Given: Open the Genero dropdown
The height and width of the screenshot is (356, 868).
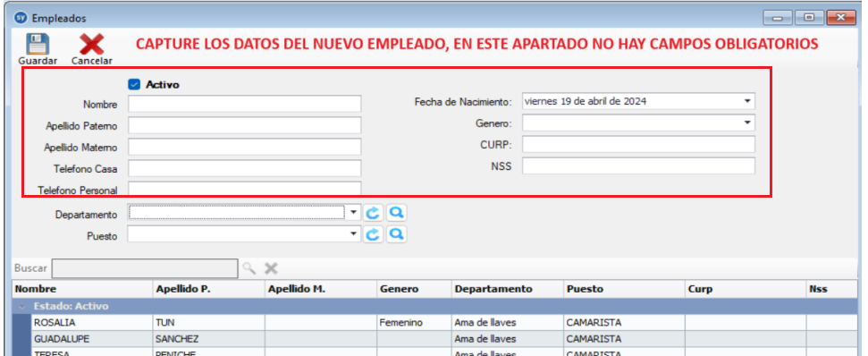Looking at the screenshot, I should tap(747, 123).
